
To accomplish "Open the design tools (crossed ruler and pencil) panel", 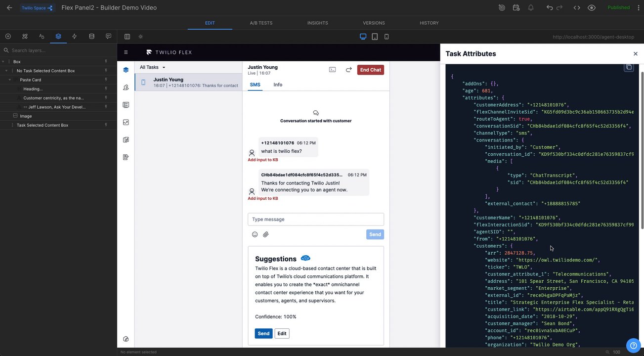I will pos(25,37).
